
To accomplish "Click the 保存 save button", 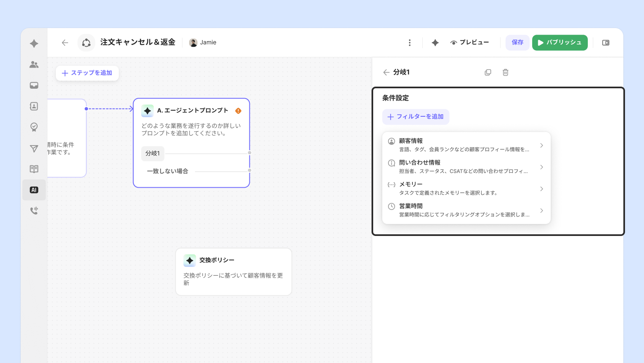I will [x=517, y=42].
